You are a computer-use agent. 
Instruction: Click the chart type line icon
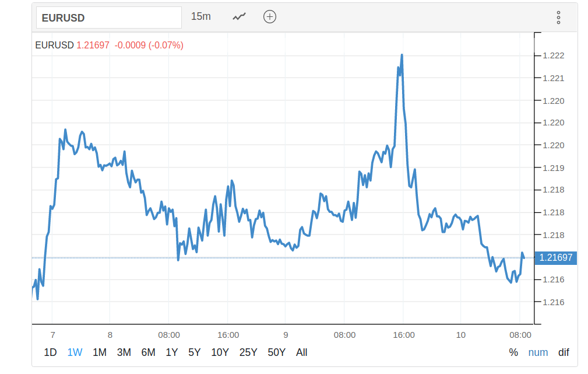click(x=239, y=17)
